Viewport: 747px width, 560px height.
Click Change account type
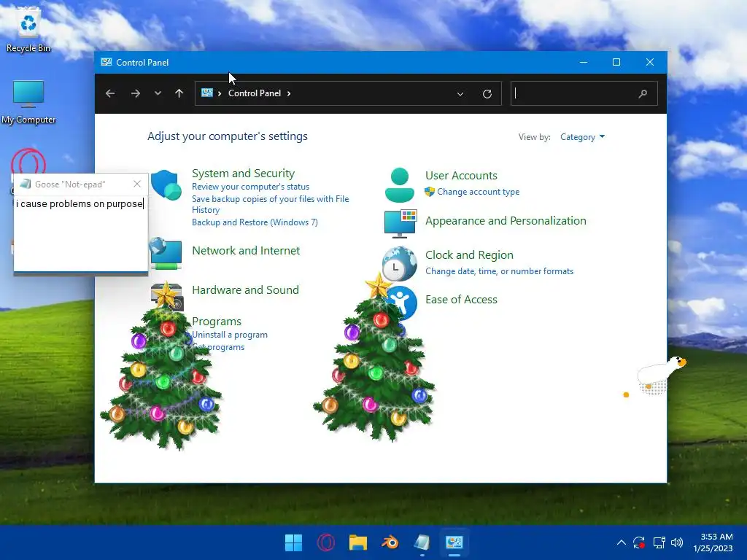pyautogui.click(x=479, y=192)
